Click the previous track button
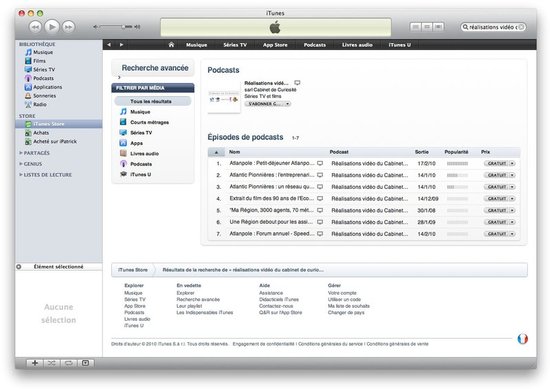 [x=35, y=27]
